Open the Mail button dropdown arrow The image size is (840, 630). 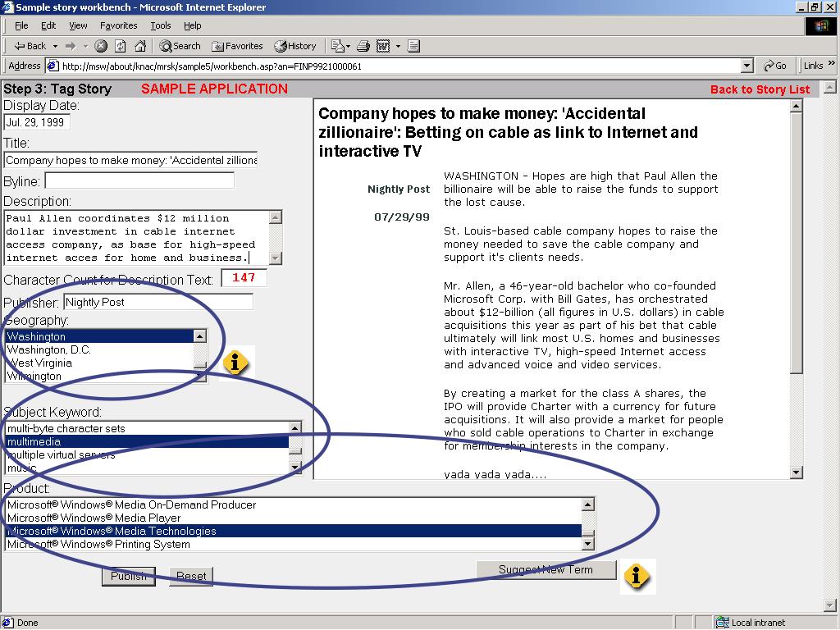[x=348, y=47]
